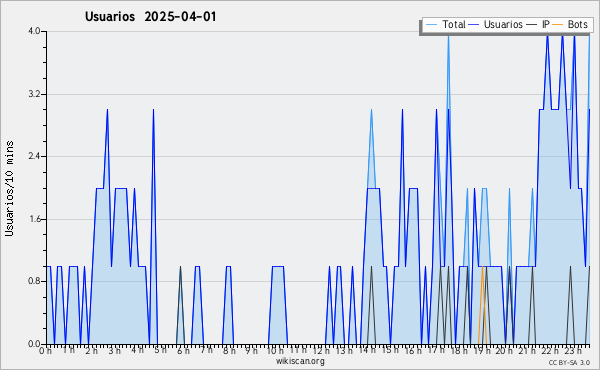Click the '17 h' x-axis label
600x370 pixels.
pyautogui.click(x=436, y=350)
